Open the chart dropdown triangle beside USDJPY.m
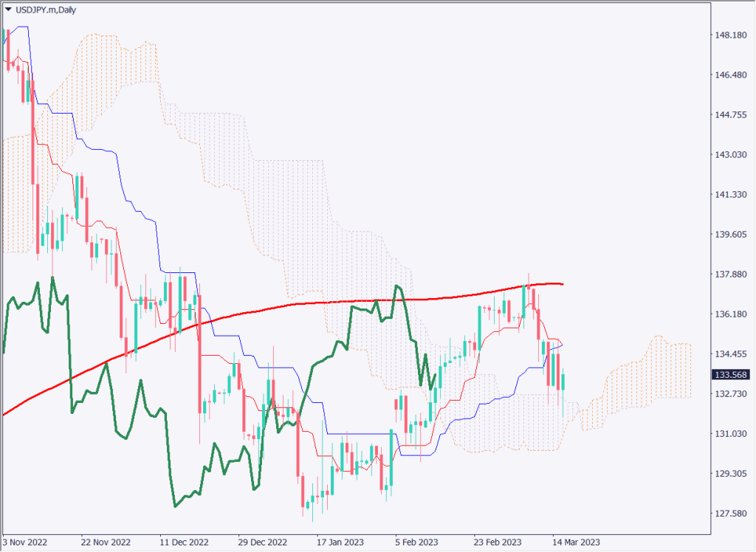Screen dimensions: 756x552 coord(8,10)
